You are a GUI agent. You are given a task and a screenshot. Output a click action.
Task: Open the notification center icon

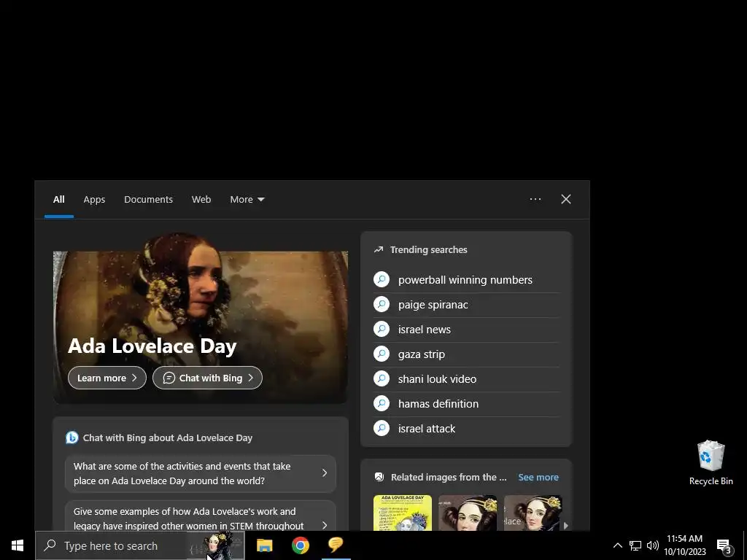(724, 547)
